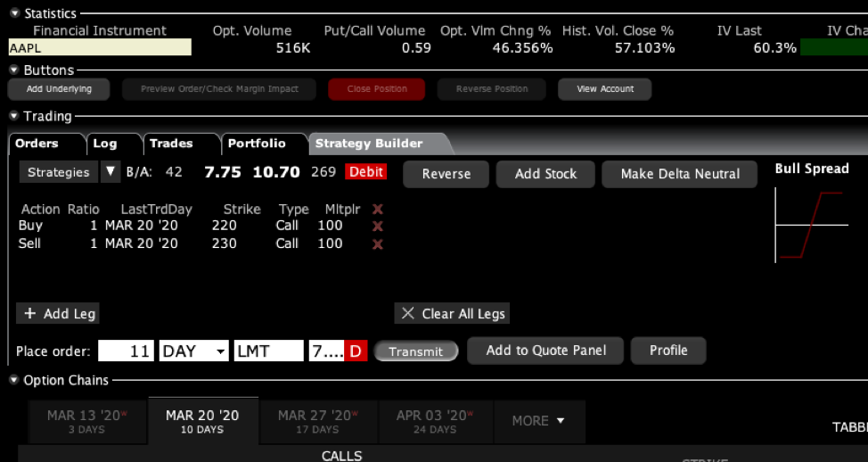The height and width of the screenshot is (462, 868).
Task: Remove the Buy 220 Call leg
Action: [378, 227]
